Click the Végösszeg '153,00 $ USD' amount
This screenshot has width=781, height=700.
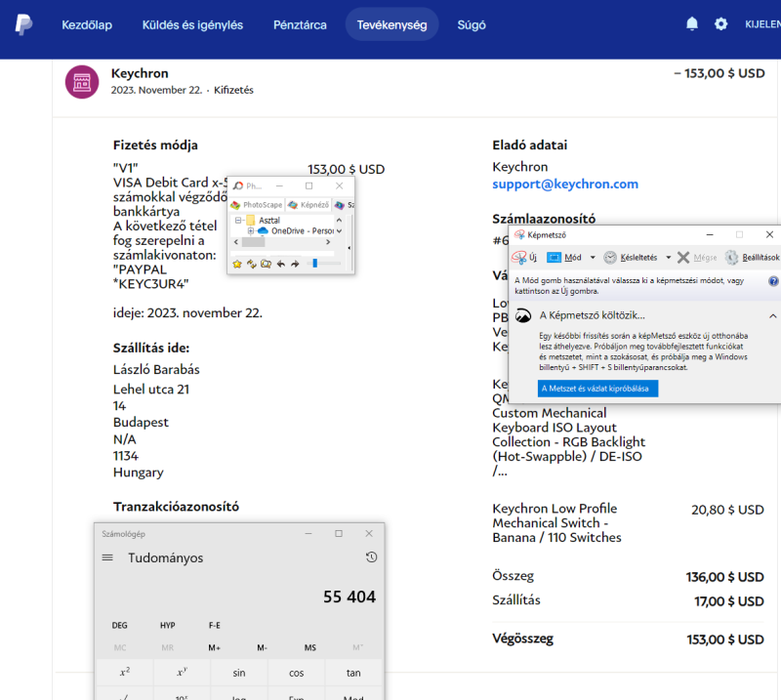click(x=724, y=639)
